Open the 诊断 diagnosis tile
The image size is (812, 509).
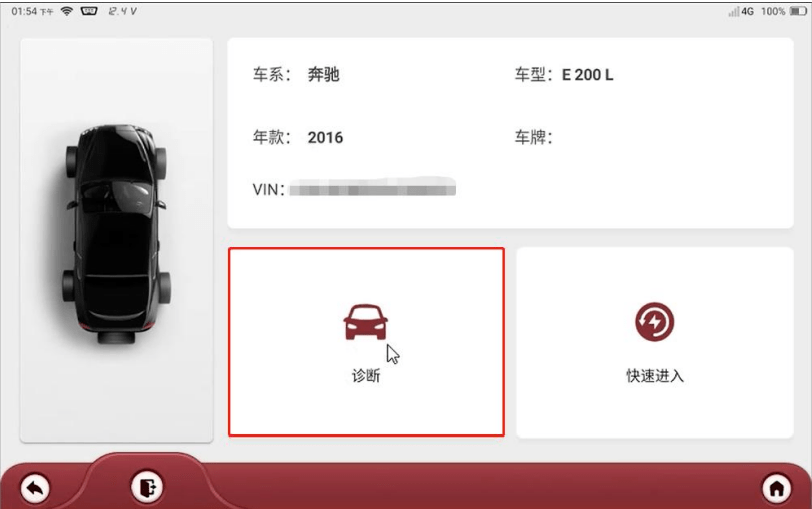pyautogui.click(x=366, y=342)
